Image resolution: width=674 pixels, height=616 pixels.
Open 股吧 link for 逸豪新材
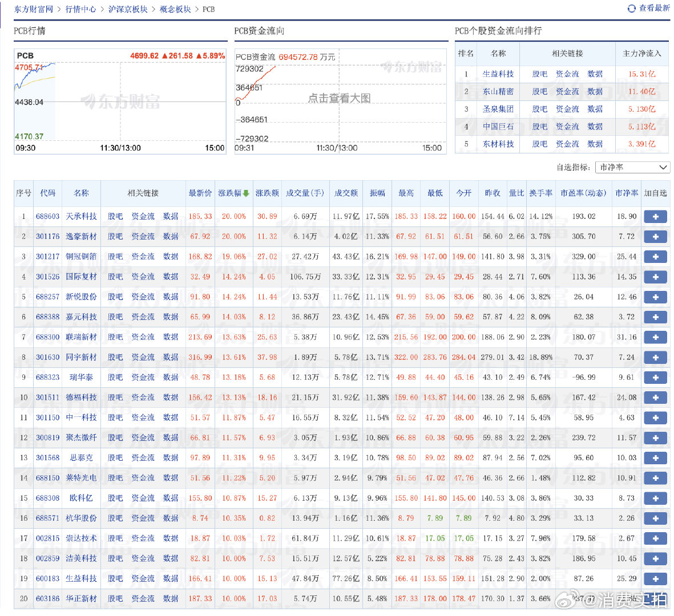click(x=115, y=237)
